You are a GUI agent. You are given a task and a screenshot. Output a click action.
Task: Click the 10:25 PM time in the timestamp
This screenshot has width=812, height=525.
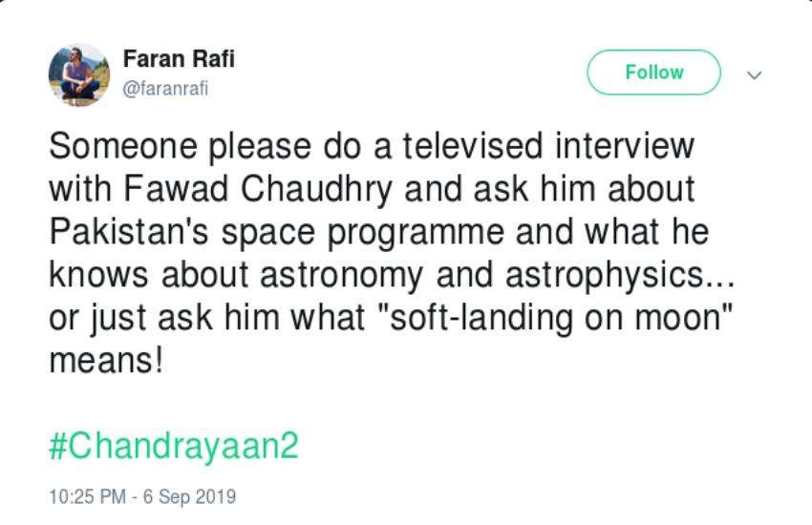(88, 496)
